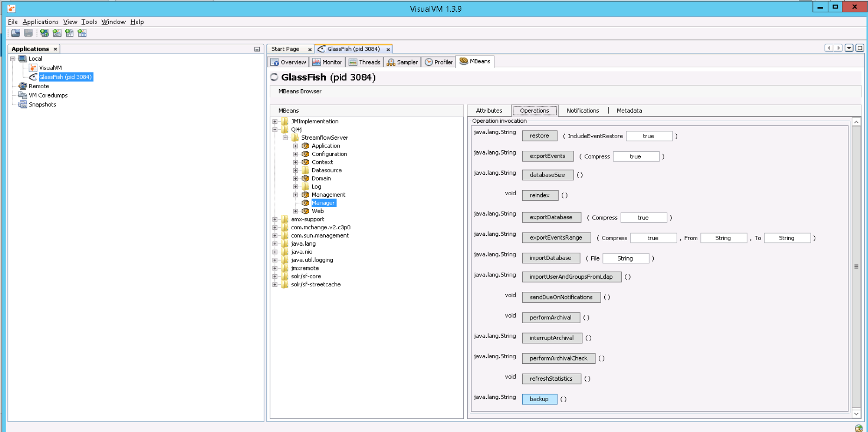The image size is (868, 432).
Task: Select GlassFish (pid 3084) in Applications tree
Action: [65, 77]
